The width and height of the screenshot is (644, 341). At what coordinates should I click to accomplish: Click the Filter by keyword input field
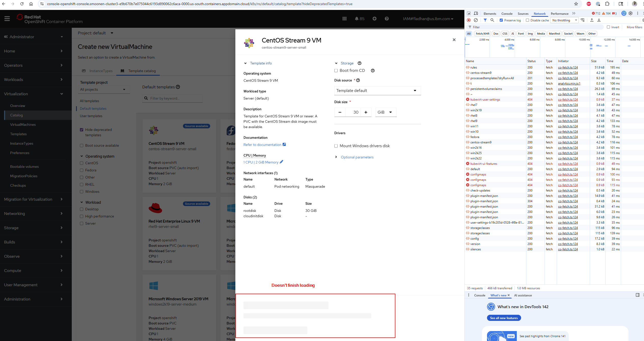click(x=175, y=98)
